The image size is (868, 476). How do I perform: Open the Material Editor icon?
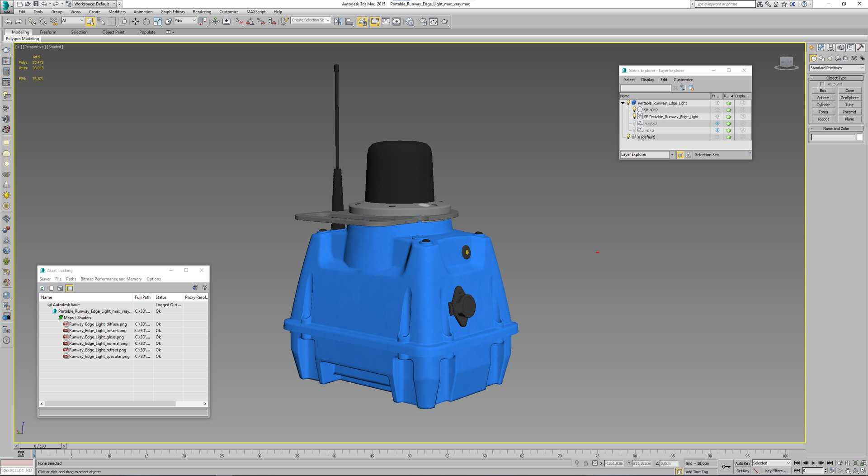(x=410, y=21)
